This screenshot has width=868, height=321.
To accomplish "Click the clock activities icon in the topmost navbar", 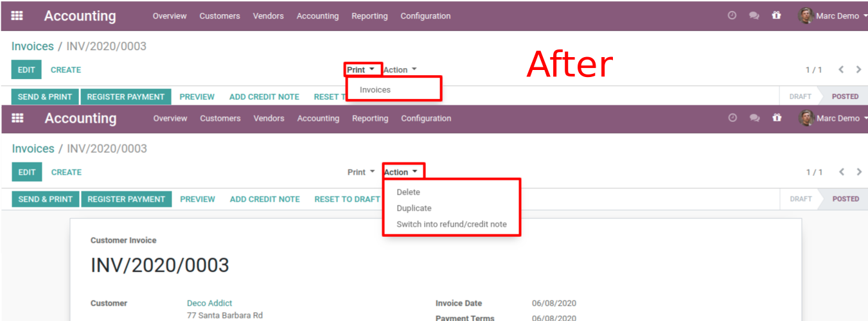I will pos(732,16).
